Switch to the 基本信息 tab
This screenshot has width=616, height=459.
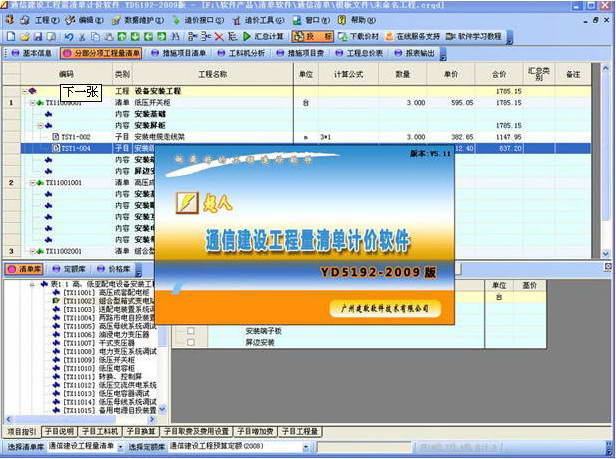click(32, 53)
